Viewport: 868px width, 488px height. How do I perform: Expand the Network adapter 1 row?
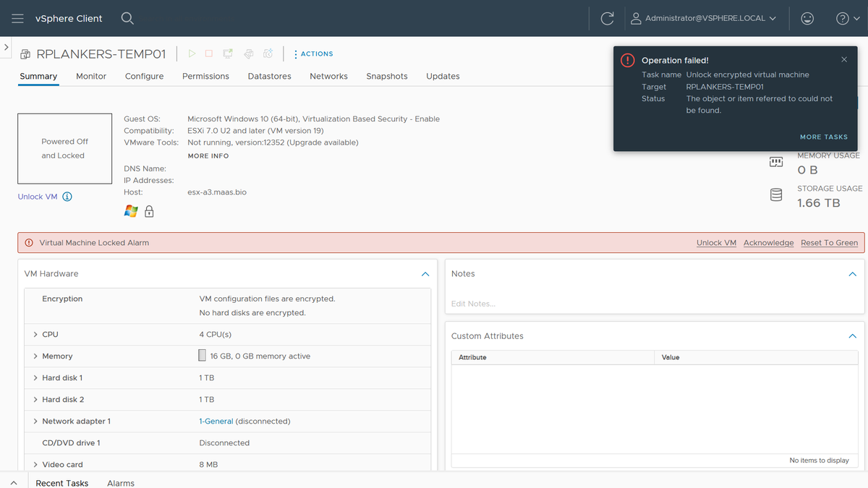(35, 421)
